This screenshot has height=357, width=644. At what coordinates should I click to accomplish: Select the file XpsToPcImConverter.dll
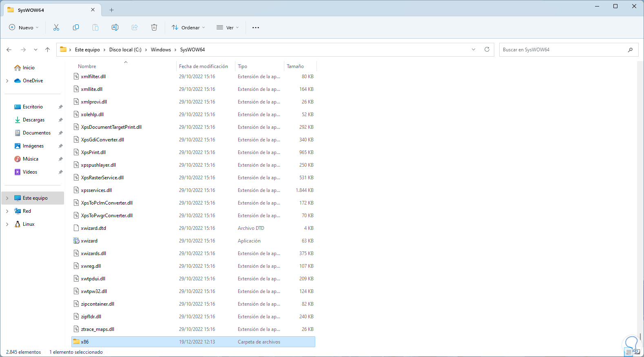tap(107, 203)
